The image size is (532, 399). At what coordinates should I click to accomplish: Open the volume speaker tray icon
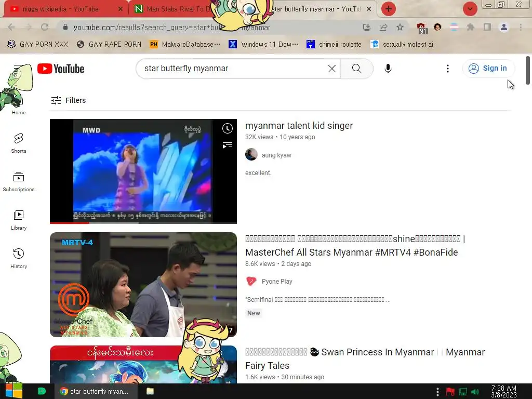475,392
